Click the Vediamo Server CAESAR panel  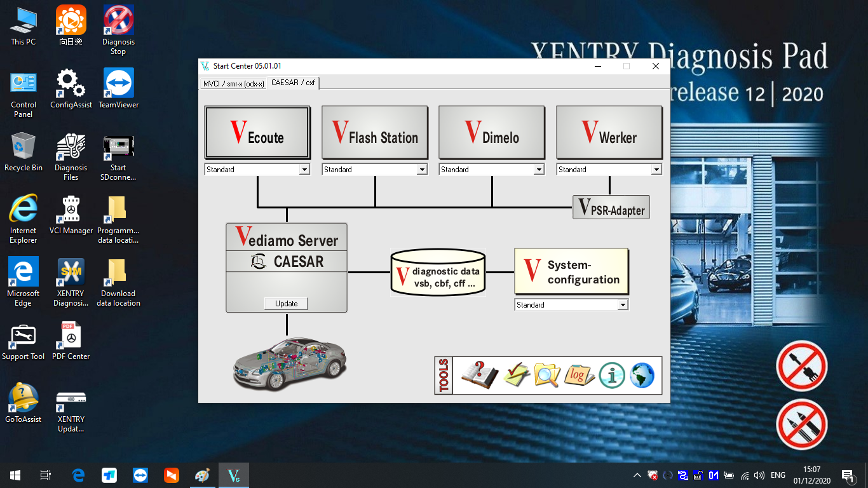pos(287,268)
